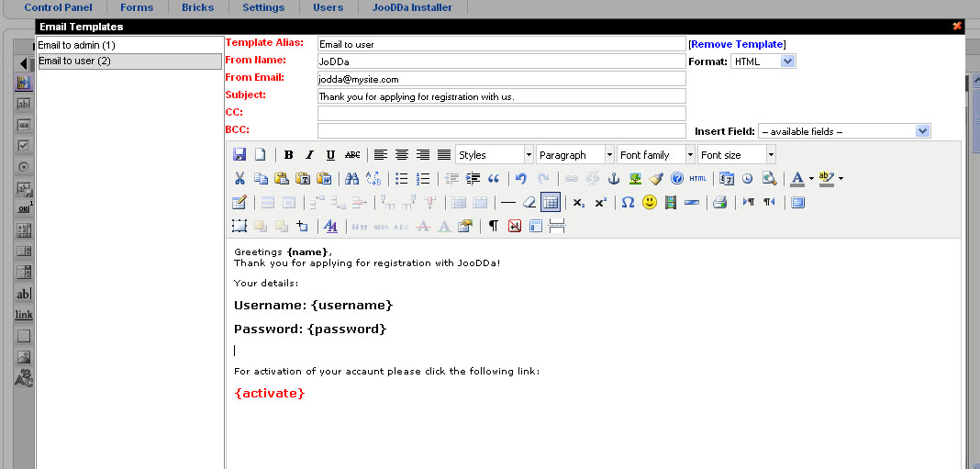The width and height of the screenshot is (980, 469).
Task: Open the Format HTML dropdown
Action: pos(763,61)
